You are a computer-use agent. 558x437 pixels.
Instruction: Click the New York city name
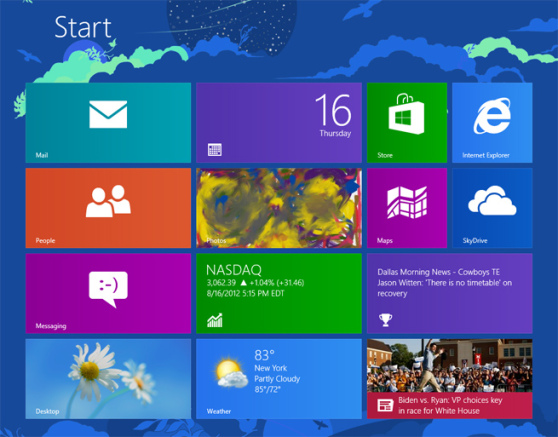tap(270, 368)
